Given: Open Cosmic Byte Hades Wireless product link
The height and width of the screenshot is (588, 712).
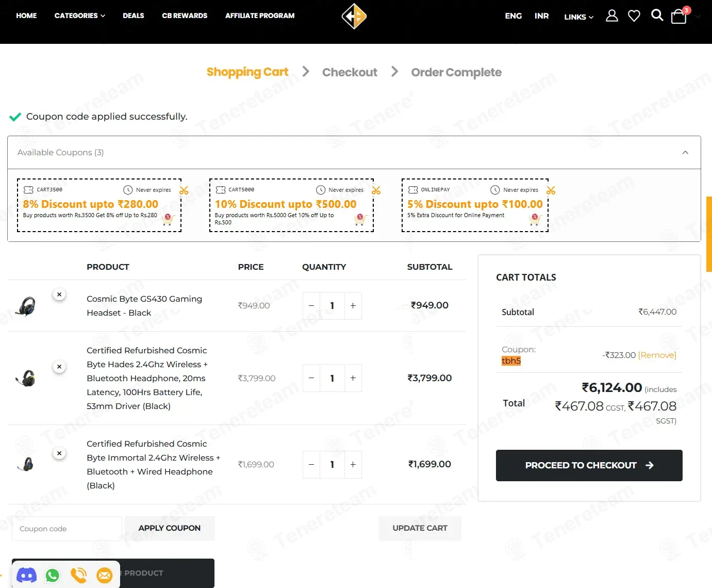Looking at the screenshot, I should pos(147,378).
